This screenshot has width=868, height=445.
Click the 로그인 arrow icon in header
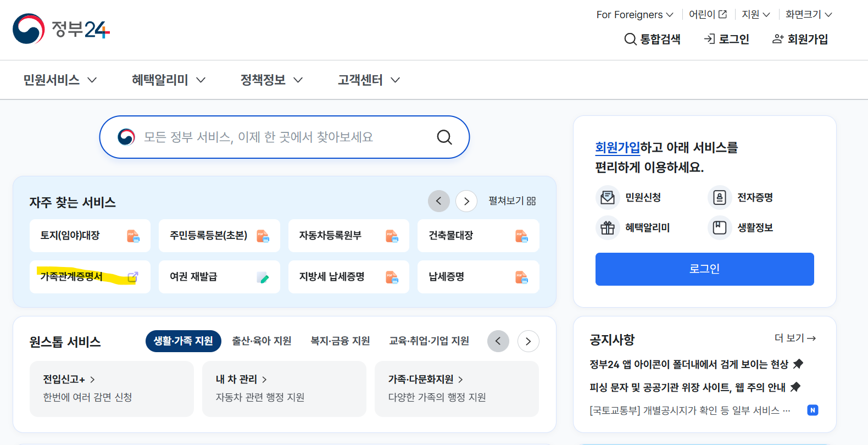(x=709, y=39)
